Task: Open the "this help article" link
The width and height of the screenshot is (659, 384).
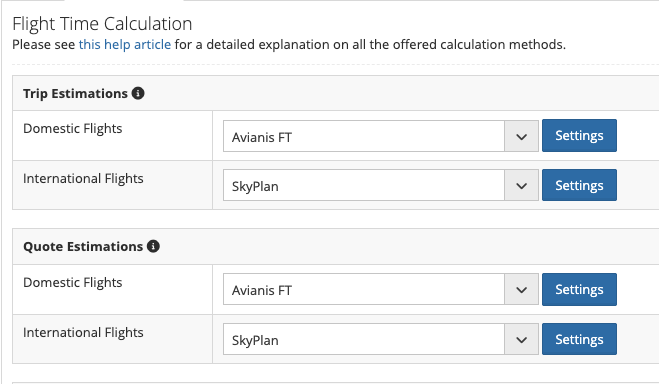Action: click(x=125, y=45)
